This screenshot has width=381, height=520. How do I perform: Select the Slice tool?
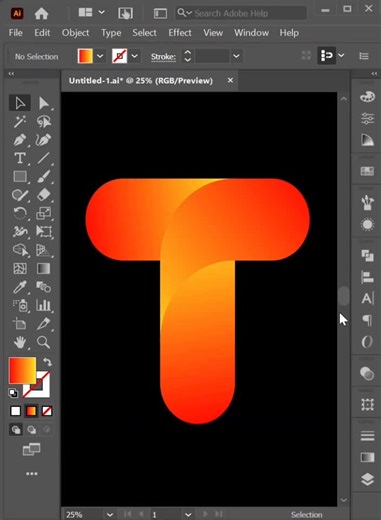click(x=44, y=324)
